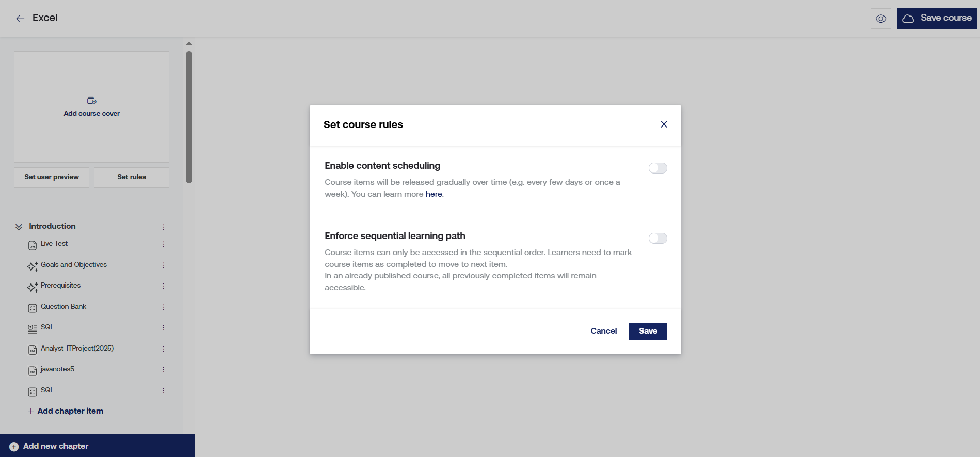This screenshot has width=980, height=457.
Task: Click the Live Test item icon
Action: (x=33, y=245)
